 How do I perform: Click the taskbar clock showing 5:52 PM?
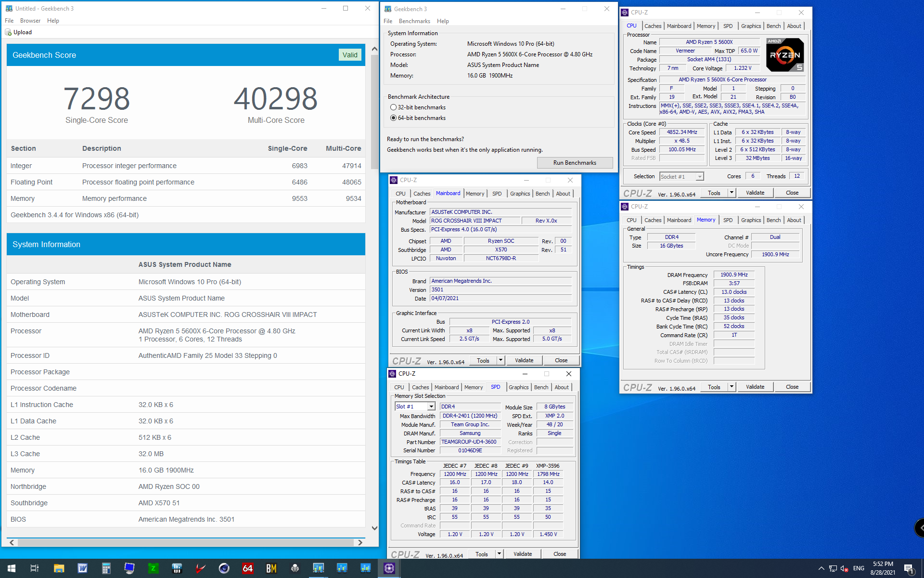coord(883,568)
